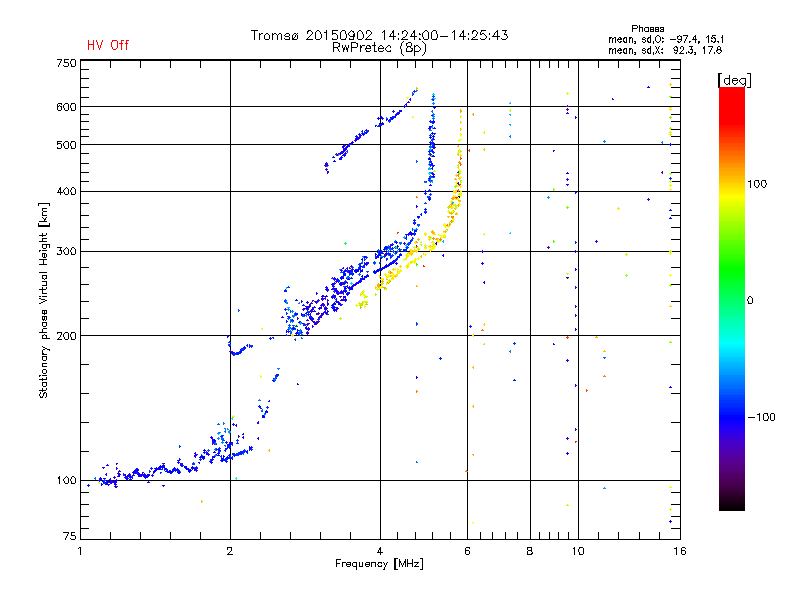The image size is (800, 600).
Task: Click the frequency axis '16' tick label
Action: [x=679, y=551]
